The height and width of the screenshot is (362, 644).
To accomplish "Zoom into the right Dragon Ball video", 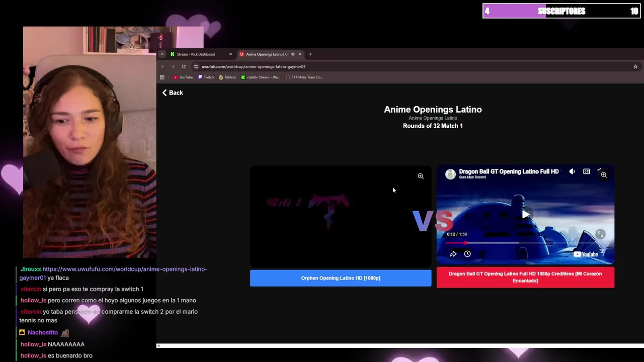I will tap(604, 174).
